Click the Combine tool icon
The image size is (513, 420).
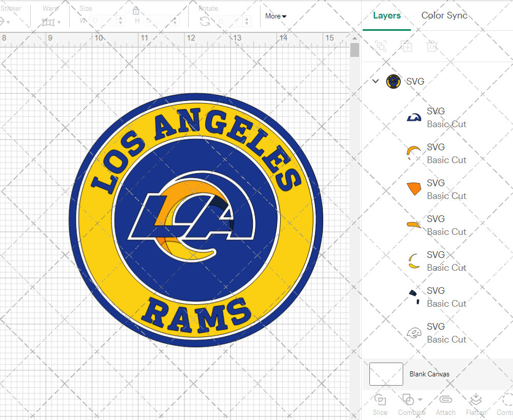tap(408, 399)
